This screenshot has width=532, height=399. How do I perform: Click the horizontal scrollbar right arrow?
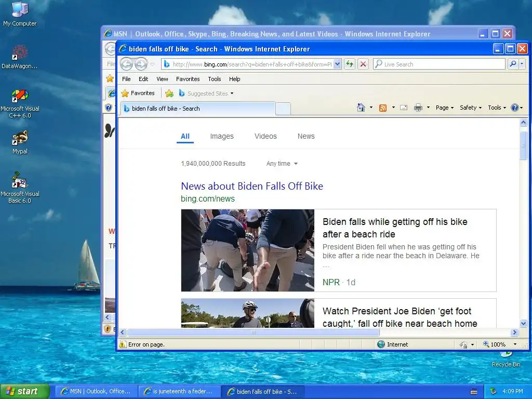point(515,332)
